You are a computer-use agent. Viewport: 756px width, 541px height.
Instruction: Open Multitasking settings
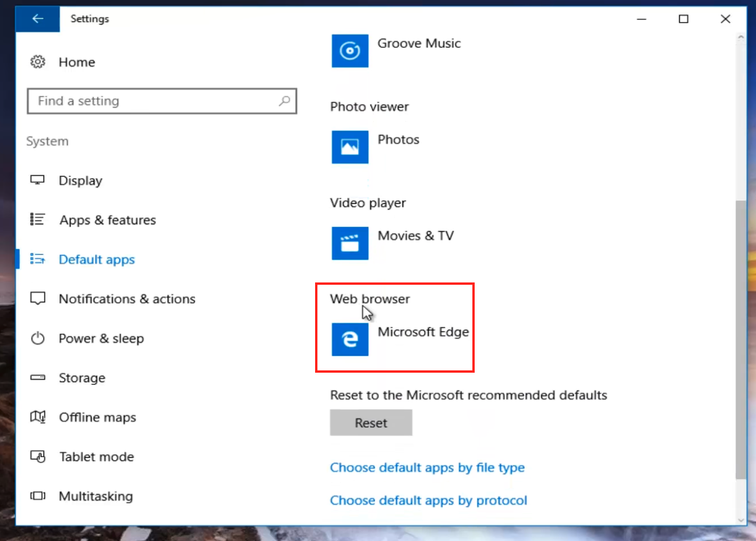pyautogui.click(x=96, y=496)
